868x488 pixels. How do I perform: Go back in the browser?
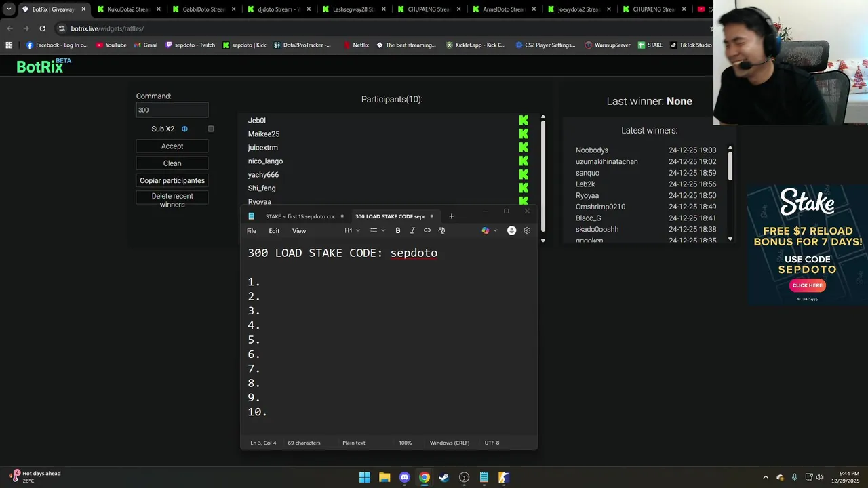[x=9, y=28]
